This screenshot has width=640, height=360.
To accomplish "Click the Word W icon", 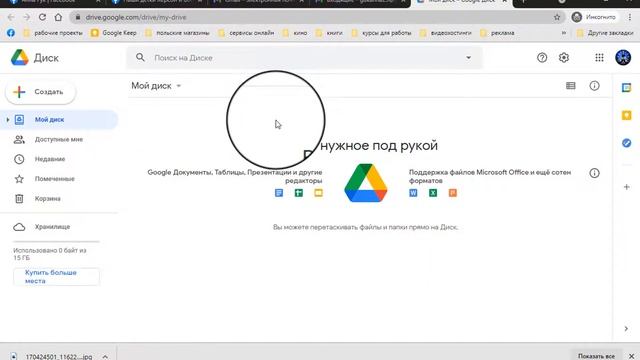I will point(413,193).
